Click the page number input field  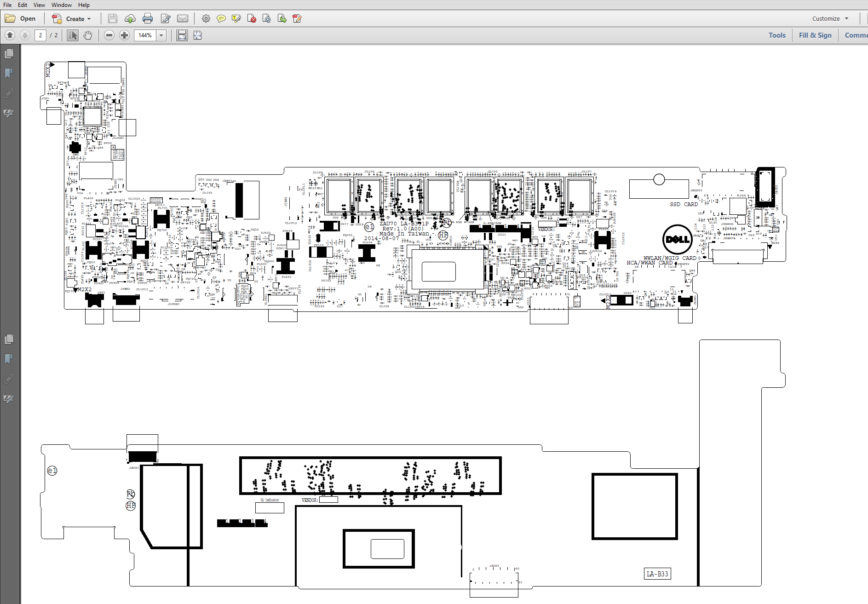(40, 35)
